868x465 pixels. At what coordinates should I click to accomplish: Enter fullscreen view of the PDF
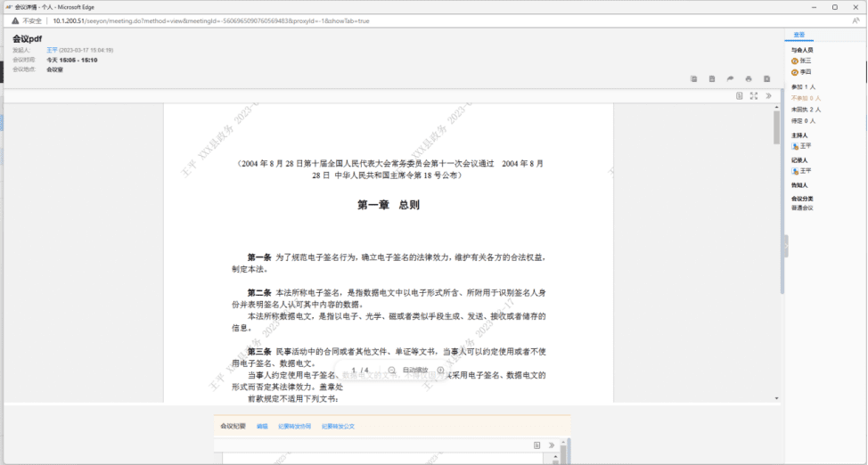754,96
